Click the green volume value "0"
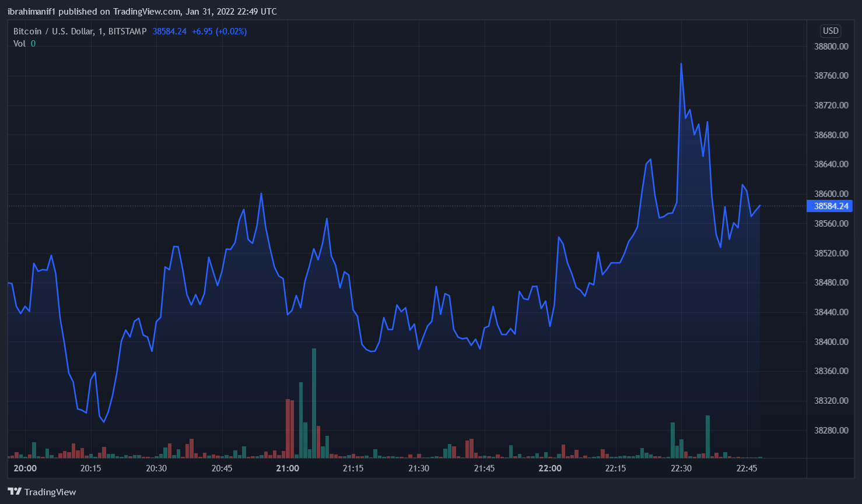 pyautogui.click(x=33, y=43)
